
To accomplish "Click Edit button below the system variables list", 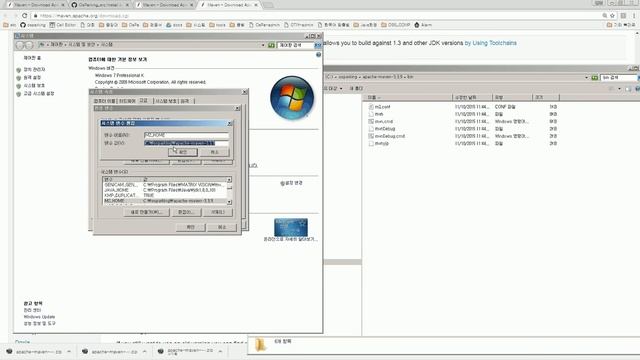I will [x=186, y=212].
